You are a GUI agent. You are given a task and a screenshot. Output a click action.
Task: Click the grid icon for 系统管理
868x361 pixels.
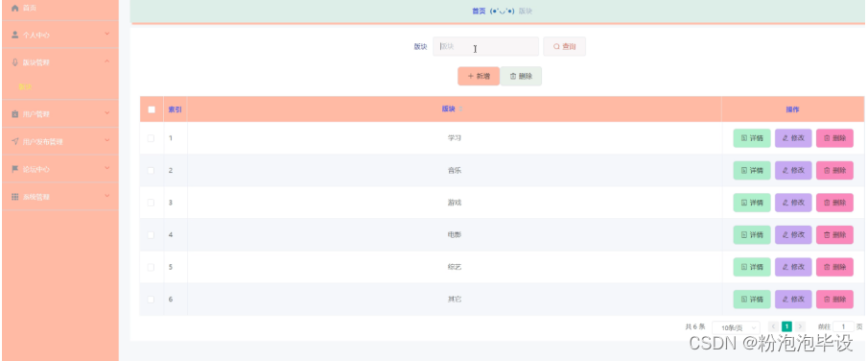[x=15, y=197]
